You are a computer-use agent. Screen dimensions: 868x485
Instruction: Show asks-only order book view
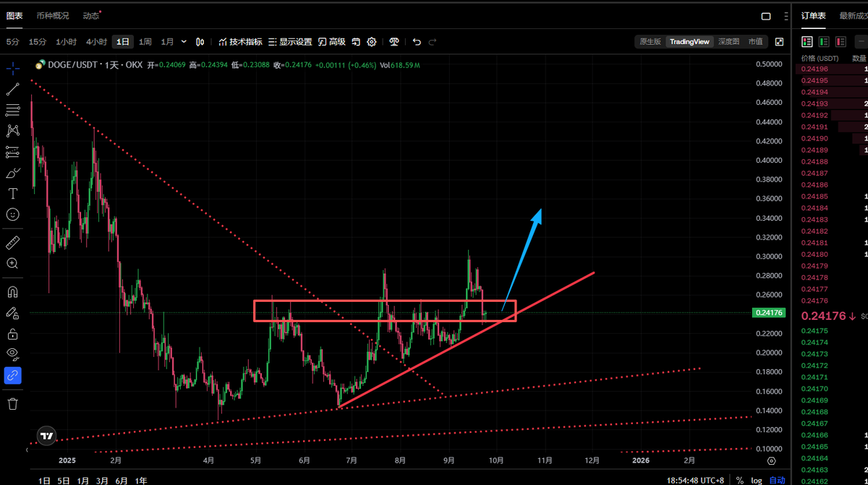coord(841,42)
